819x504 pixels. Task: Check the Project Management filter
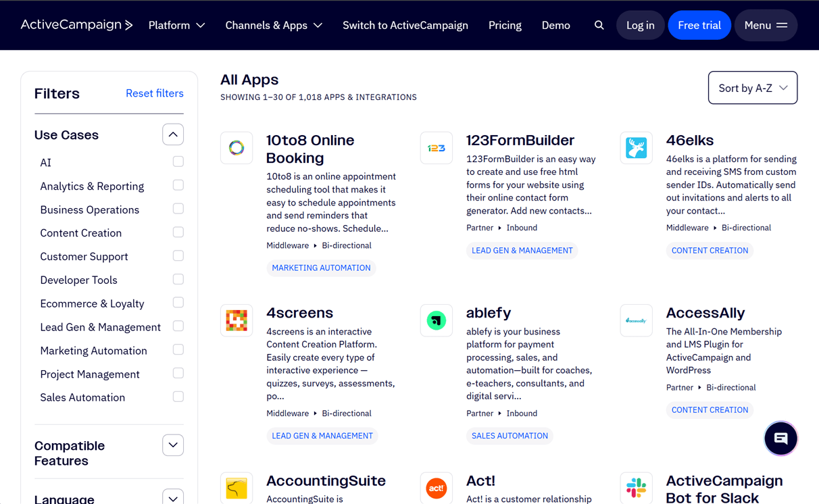(178, 374)
